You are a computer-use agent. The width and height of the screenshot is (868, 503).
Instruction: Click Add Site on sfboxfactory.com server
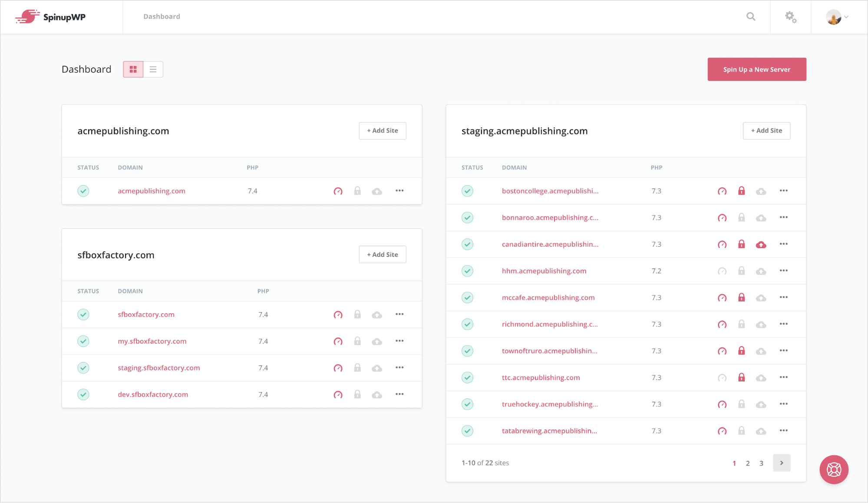tap(383, 255)
